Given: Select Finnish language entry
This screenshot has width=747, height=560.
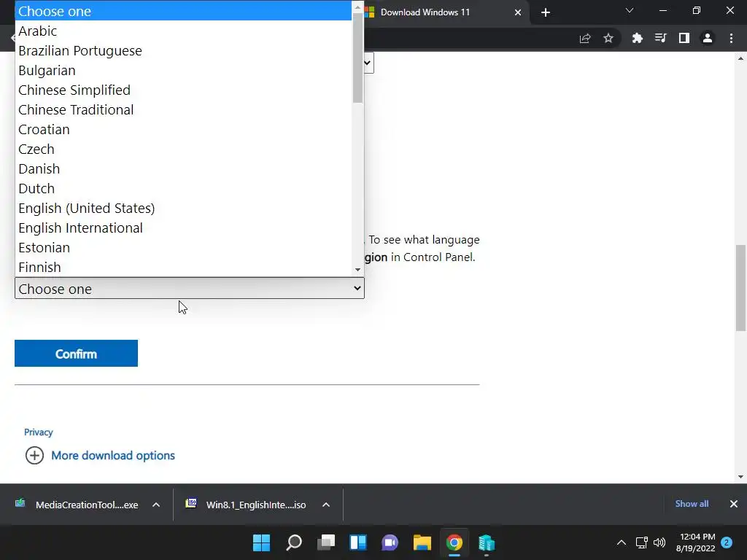Looking at the screenshot, I should 183,267.
